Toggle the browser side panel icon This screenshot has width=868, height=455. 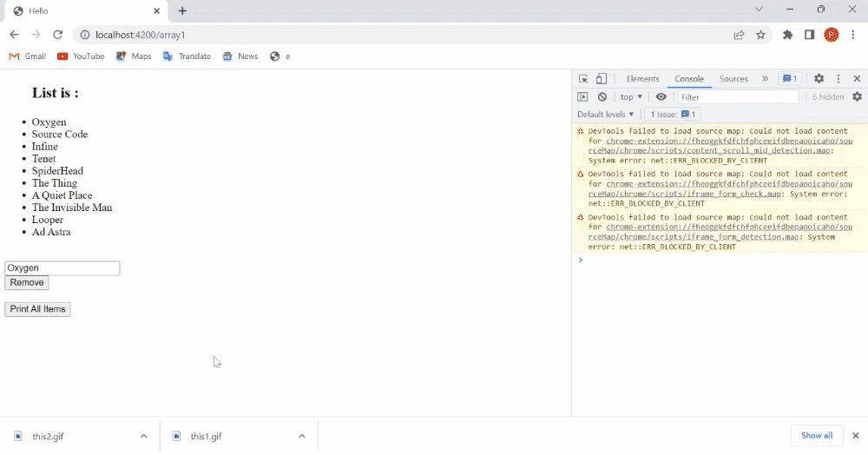[809, 35]
